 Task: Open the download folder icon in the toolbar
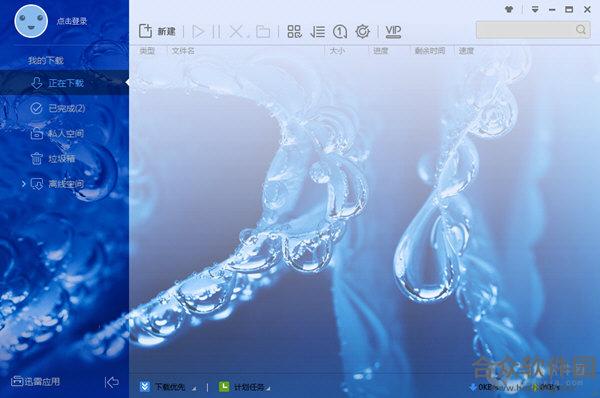263,31
